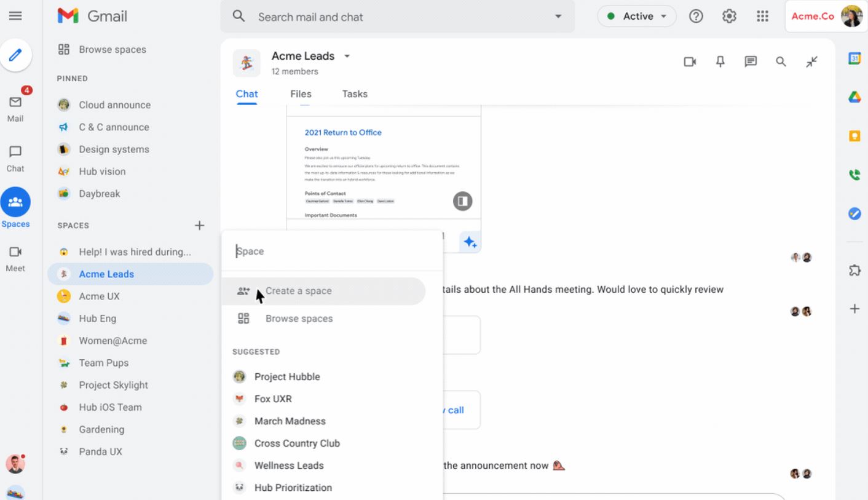
Task: Open the Hub Eng space
Action: coord(97,319)
